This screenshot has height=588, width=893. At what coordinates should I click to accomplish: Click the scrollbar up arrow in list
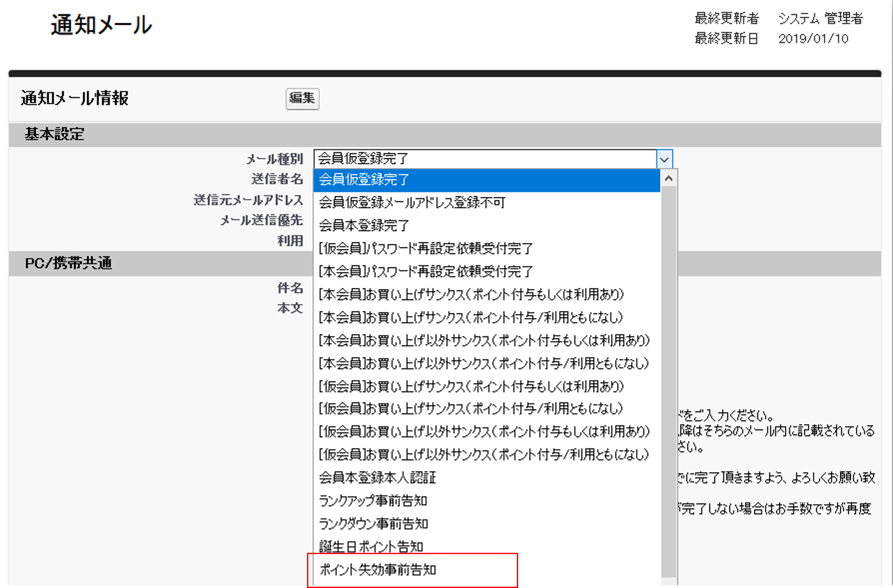[668, 179]
